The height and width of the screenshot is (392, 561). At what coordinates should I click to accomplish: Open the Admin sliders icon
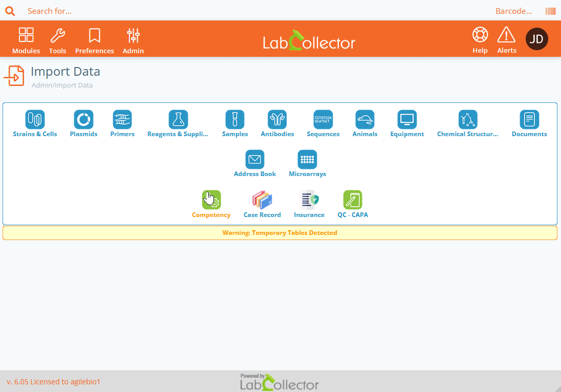pos(133,35)
